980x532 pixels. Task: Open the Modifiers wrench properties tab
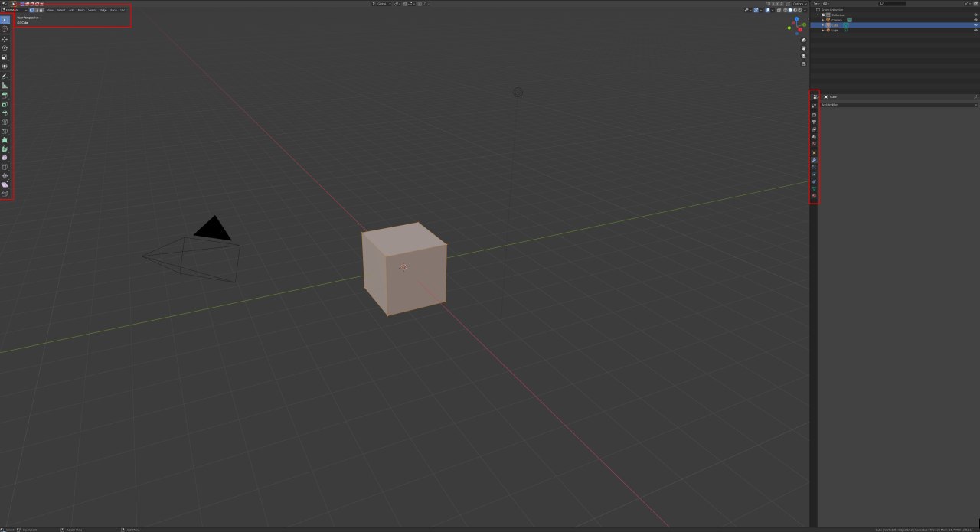click(x=814, y=159)
